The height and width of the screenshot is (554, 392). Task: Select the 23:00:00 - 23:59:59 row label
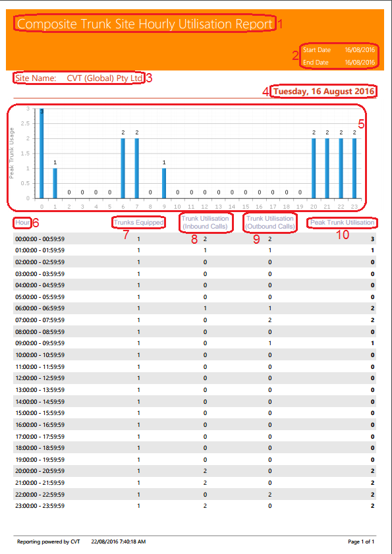(40, 506)
